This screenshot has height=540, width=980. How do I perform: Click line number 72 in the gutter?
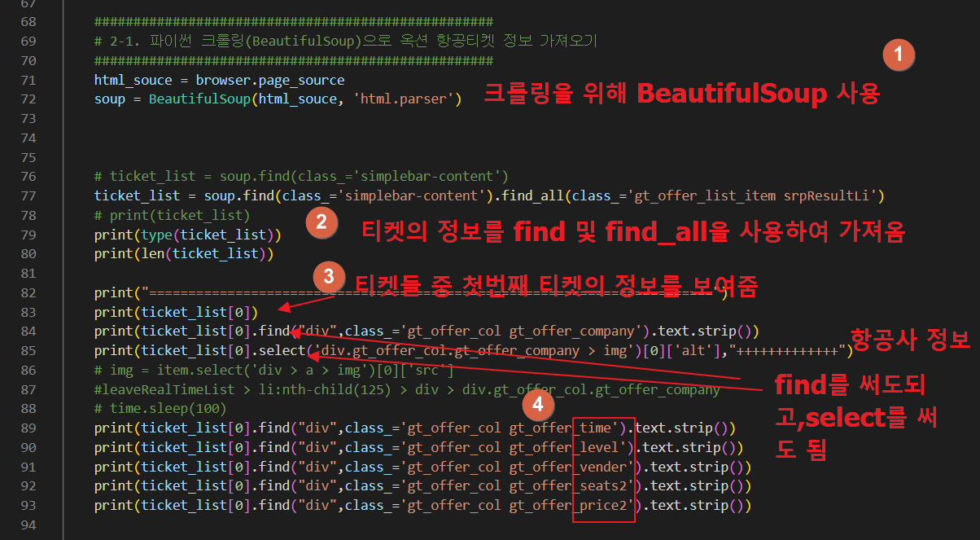tap(28, 99)
